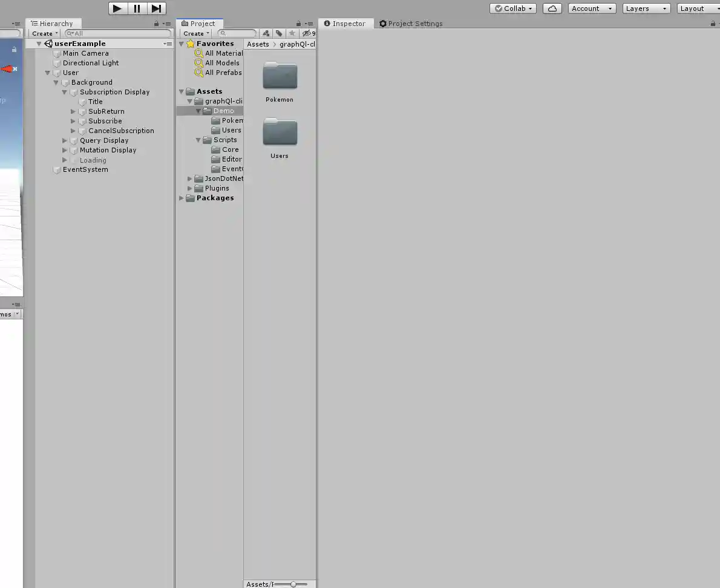Viewport: 720px width, 588px height.
Task: Open the Unity Cloud Services window
Action: click(552, 8)
